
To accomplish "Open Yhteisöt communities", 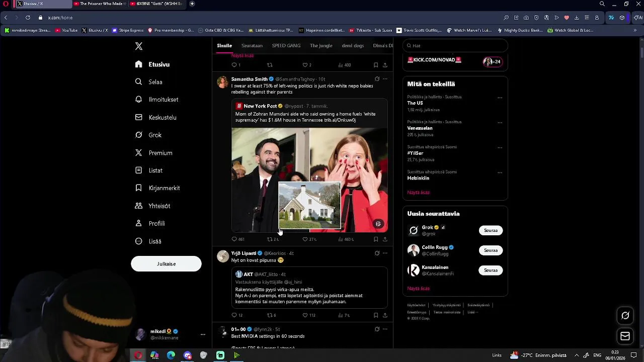I will [x=153, y=206].
